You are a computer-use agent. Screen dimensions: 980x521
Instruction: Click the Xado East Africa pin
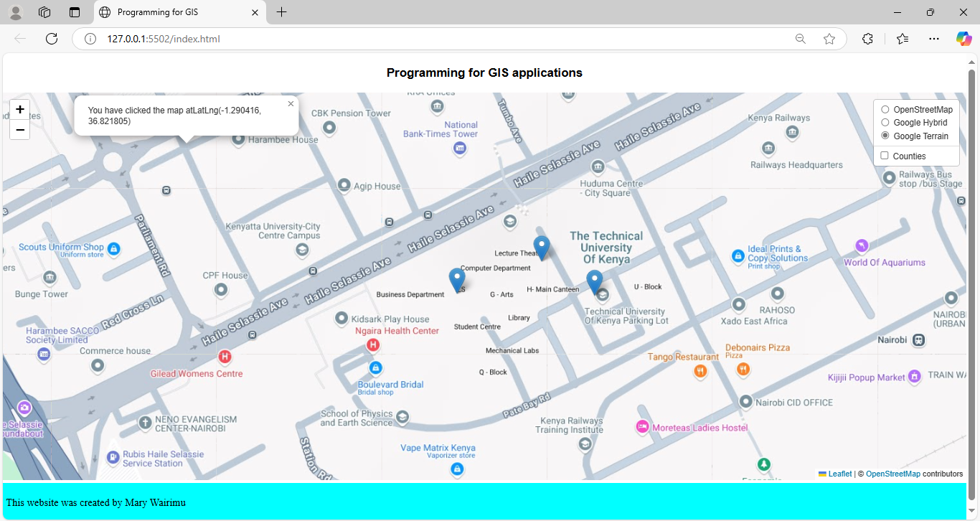[x=738, y=304]
